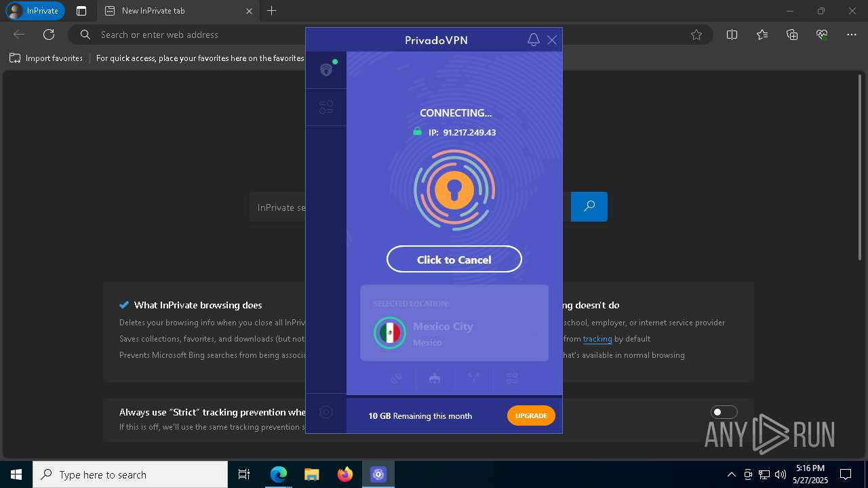Click the InPrivate search magnifier button
868x488 pixels.
click(x=589, y=207)
